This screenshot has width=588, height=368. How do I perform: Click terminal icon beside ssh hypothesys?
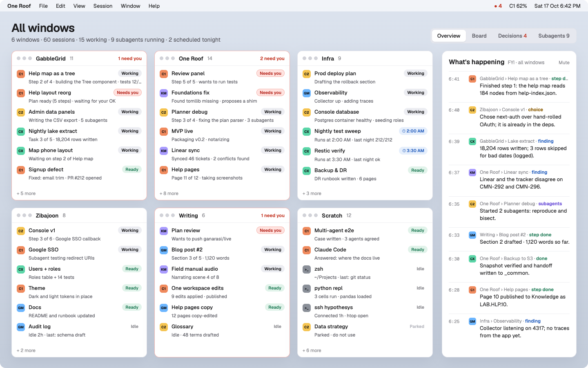(307, 308)
